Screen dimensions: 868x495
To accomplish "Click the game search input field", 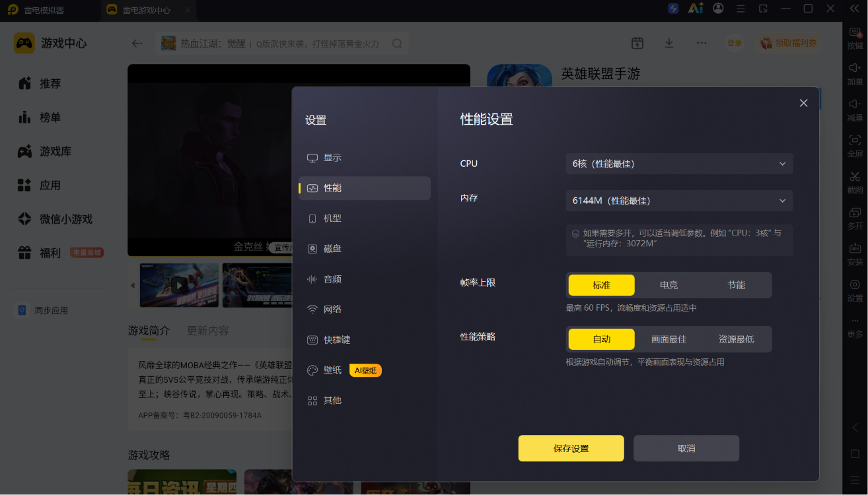I will pos(282,44).
